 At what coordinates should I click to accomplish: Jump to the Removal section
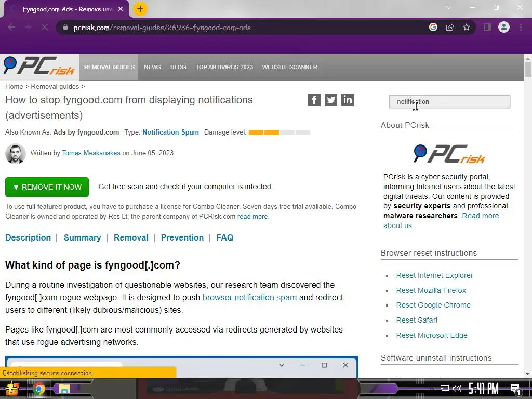tap(131, 237)
